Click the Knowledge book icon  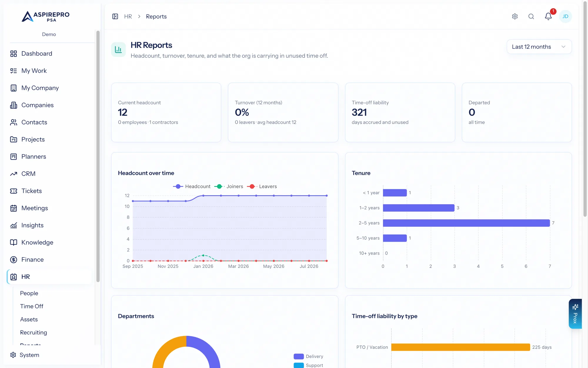pyautogui.click(x=14, y=242)
